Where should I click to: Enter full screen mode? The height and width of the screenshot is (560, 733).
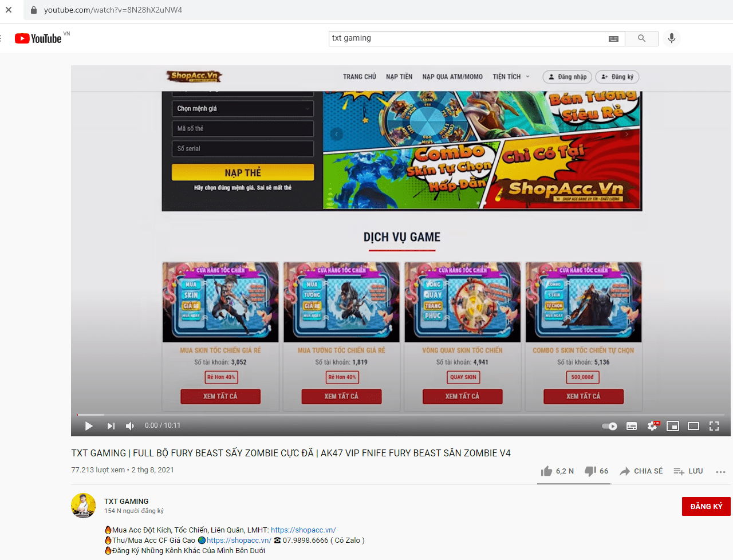click(x=714, y=426)
